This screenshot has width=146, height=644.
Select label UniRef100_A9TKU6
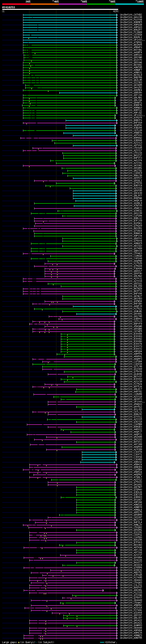[x=131, y=547]
